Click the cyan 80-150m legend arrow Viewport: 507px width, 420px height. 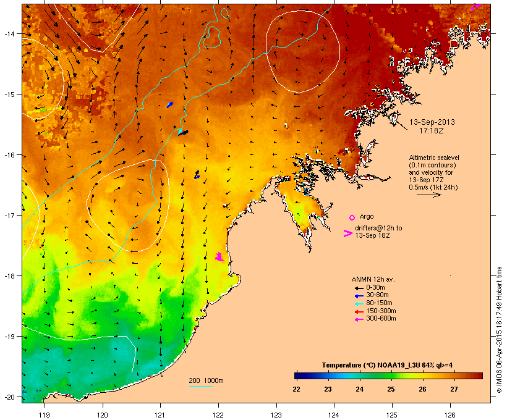[x=359, y=304]
